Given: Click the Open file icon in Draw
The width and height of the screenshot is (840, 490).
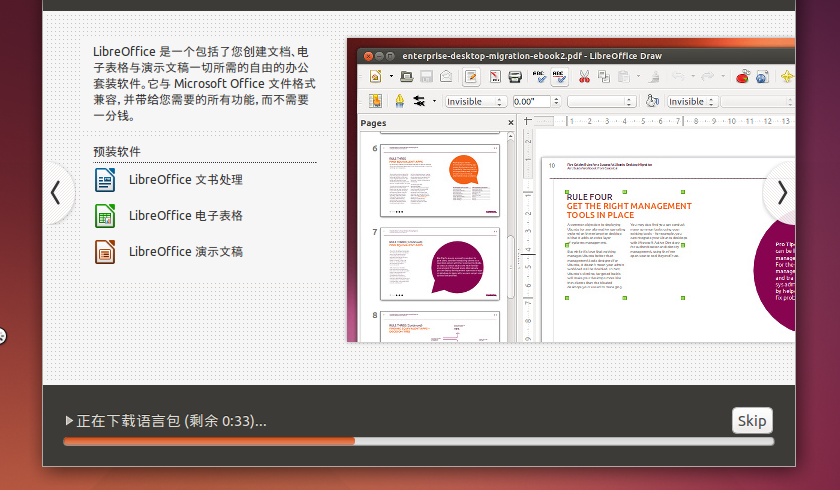Looking at the screenshot, I should (407, 77).
